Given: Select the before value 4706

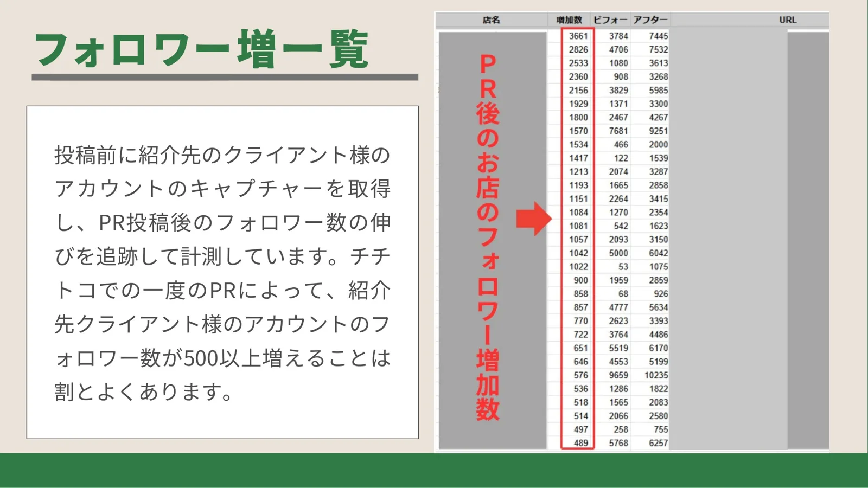Looking at the screenshot, I should 618,49.
